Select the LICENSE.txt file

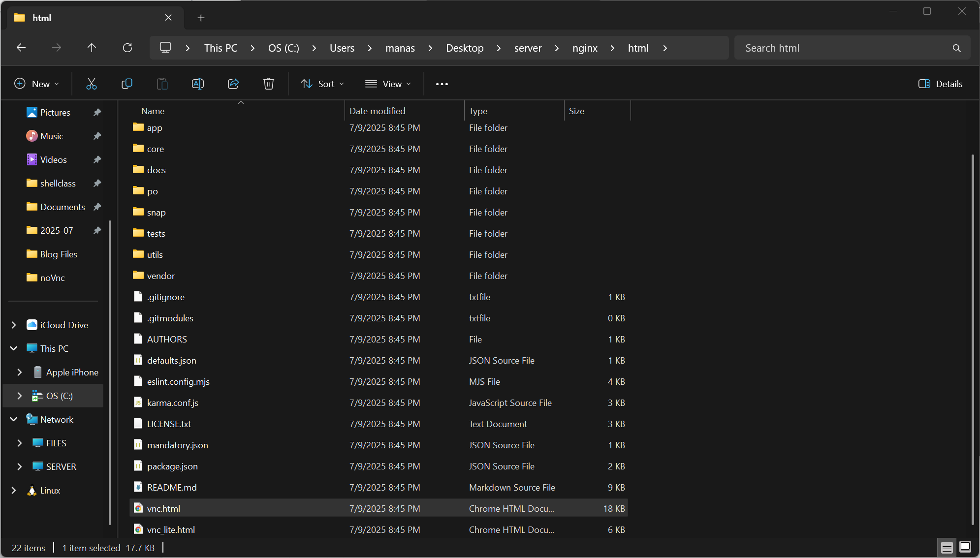click(379, 424)
